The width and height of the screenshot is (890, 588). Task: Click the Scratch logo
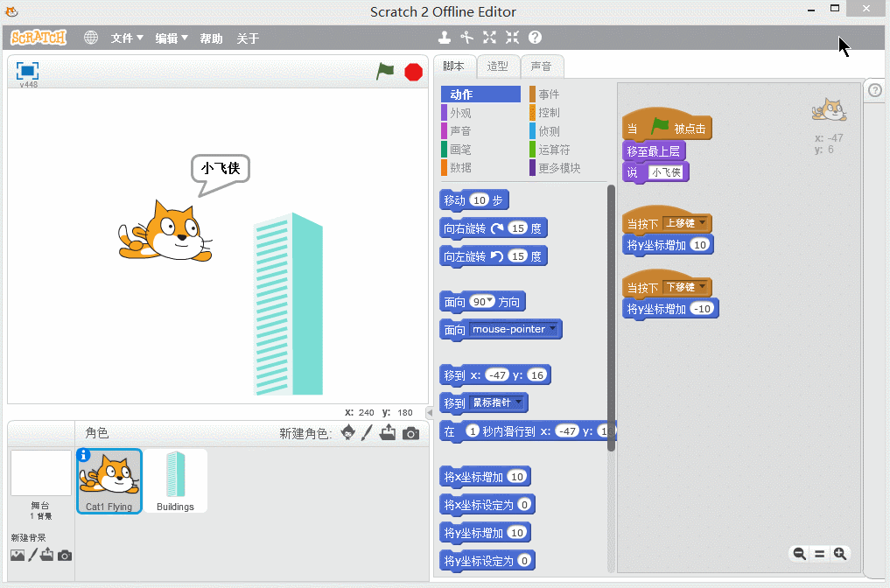(39, 38)
